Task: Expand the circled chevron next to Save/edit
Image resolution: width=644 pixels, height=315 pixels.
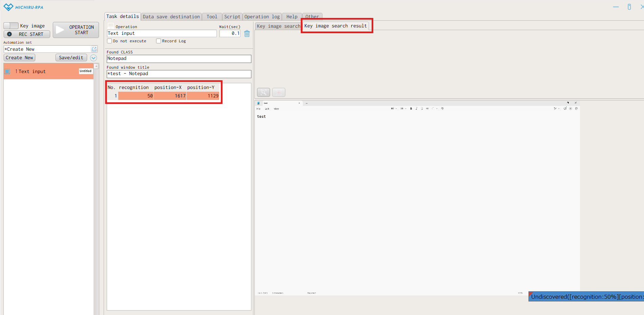Action: point(94,58)
